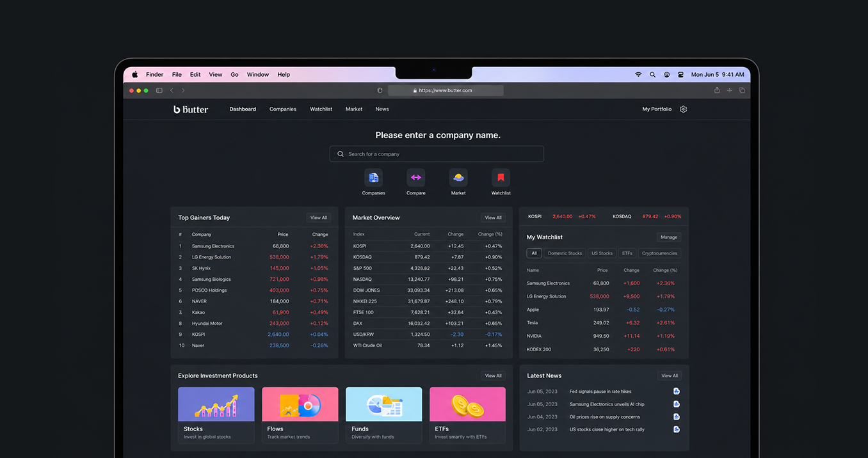Open the Market shortcut icon
This screenshot has height=458, width=868.
(458, 177)
